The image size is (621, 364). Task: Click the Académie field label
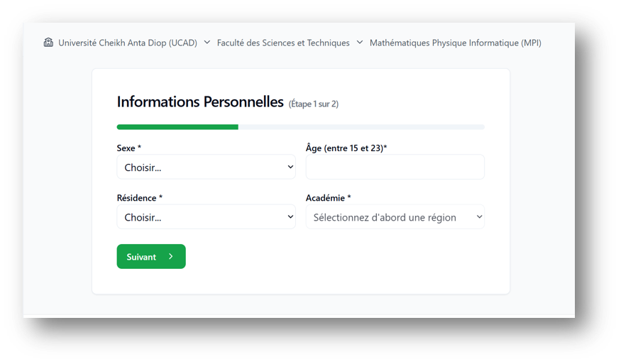[x=328, y=198]
